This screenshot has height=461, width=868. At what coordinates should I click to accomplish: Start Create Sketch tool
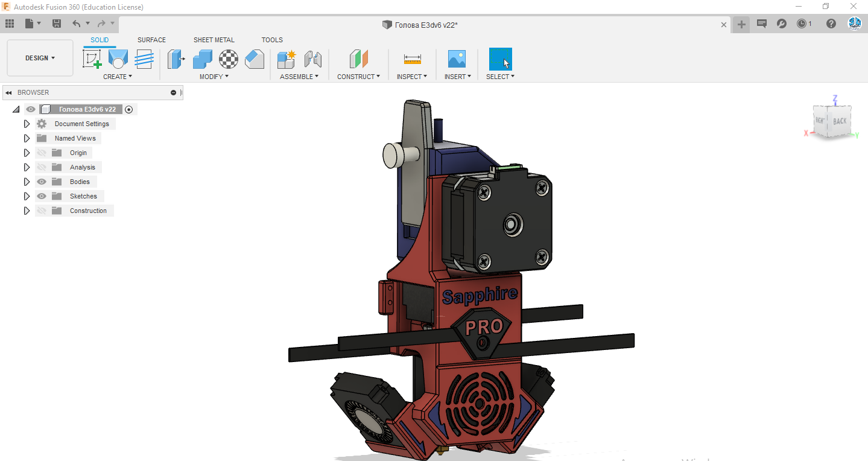pos(92,59)
